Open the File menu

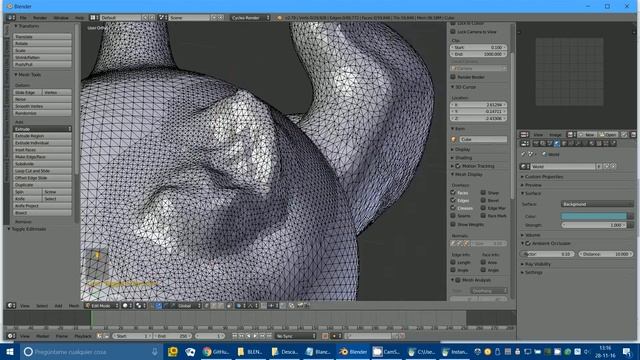tap(23, 18)
